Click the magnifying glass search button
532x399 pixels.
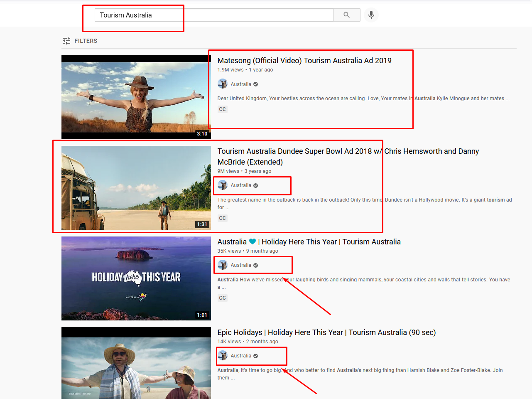tap(346, 15)
